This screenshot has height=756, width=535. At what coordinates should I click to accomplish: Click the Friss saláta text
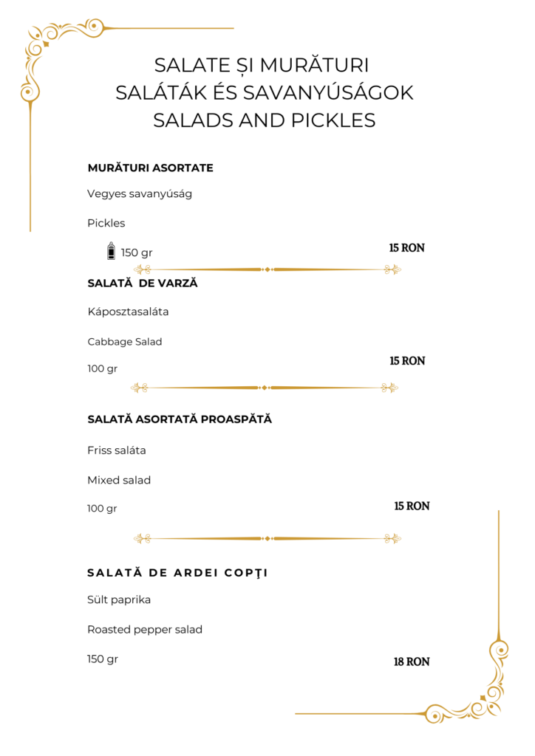click(116, 450)
